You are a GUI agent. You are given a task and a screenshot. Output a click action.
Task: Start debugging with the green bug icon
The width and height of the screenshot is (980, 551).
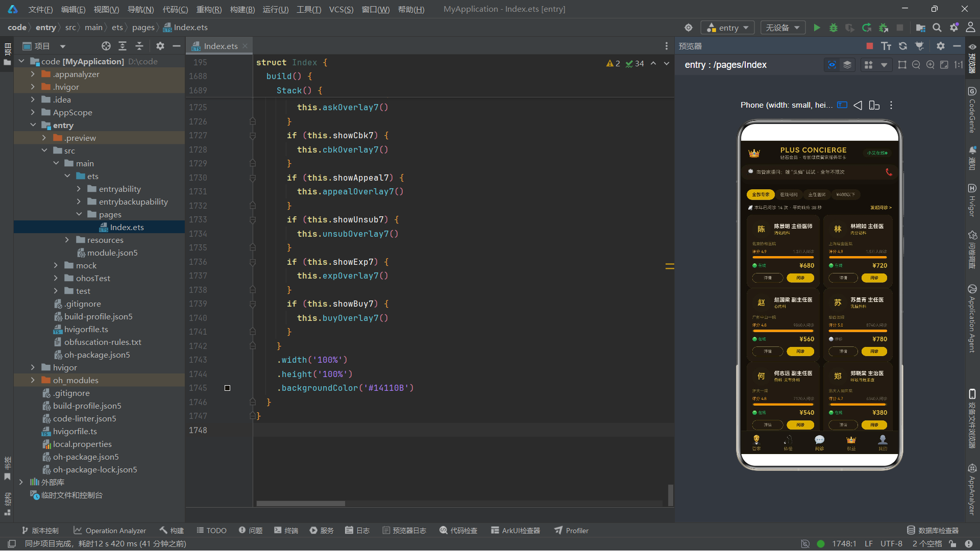click(x=834, y=28)
